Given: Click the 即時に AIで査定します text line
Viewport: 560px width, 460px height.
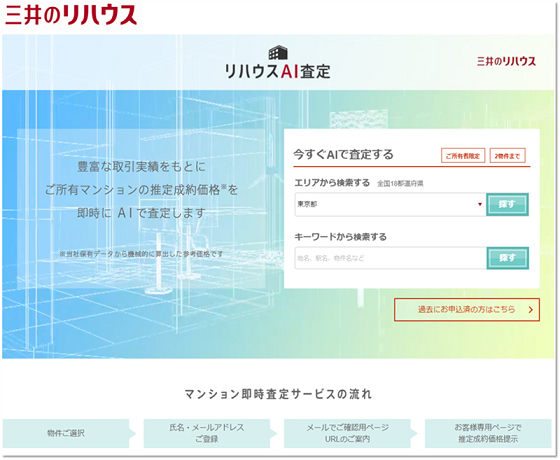Looking at the screenshot, I should 141,213.
